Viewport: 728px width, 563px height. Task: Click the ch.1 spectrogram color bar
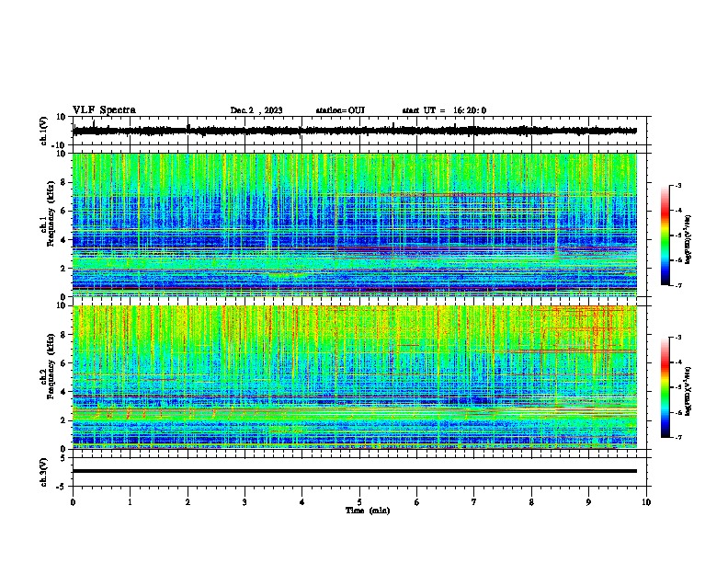tap(665, 236)
